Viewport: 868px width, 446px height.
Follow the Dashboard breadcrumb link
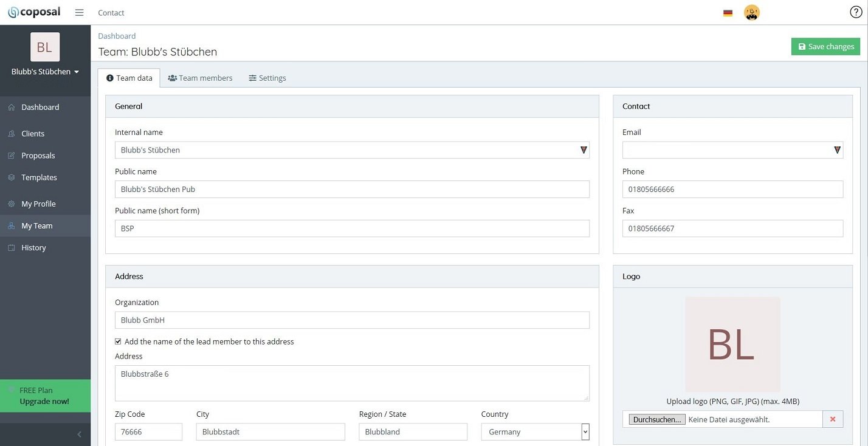coord(117,36)
